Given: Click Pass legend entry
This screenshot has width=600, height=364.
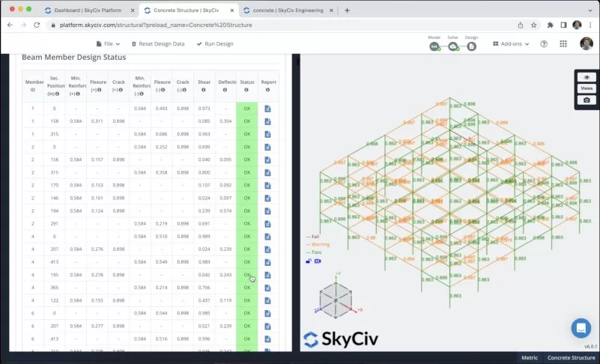Looking at the screenshot, I should tap(314, 252).
